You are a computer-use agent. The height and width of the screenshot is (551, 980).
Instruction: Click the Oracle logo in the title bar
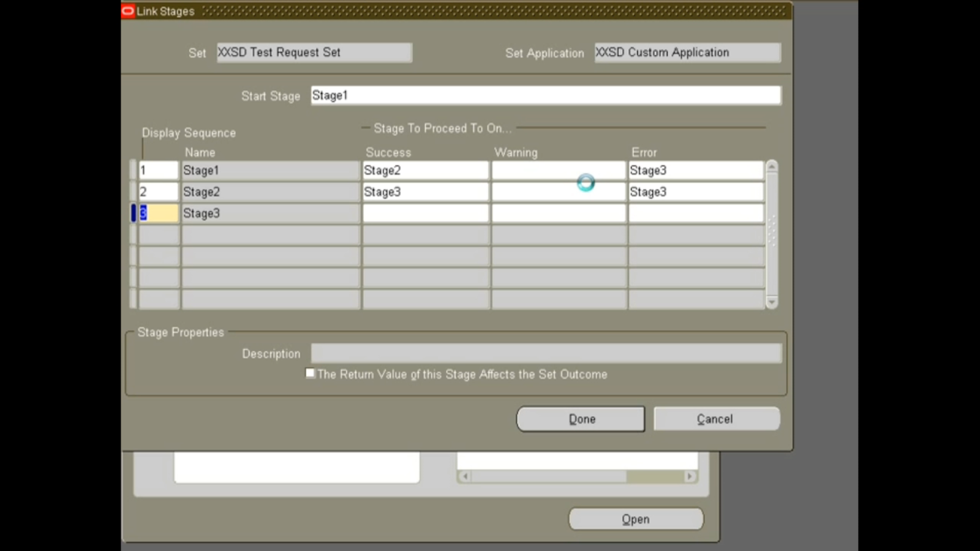click(x=128, y=10)
